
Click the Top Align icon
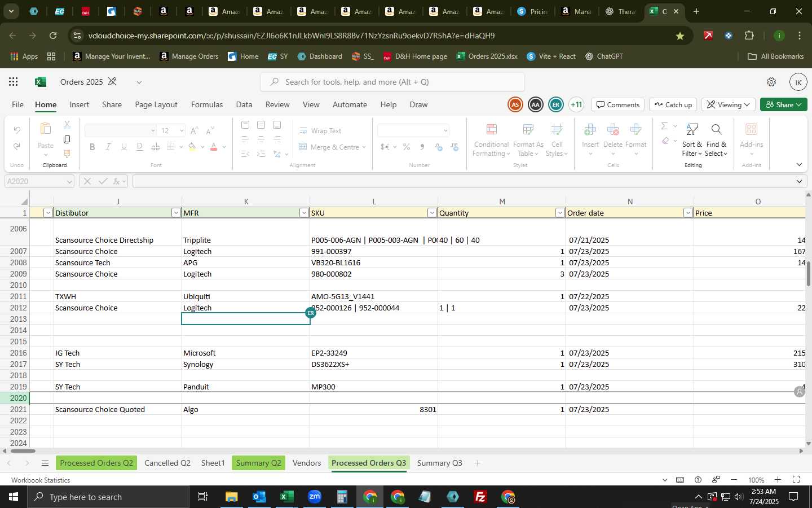point(245,125)
